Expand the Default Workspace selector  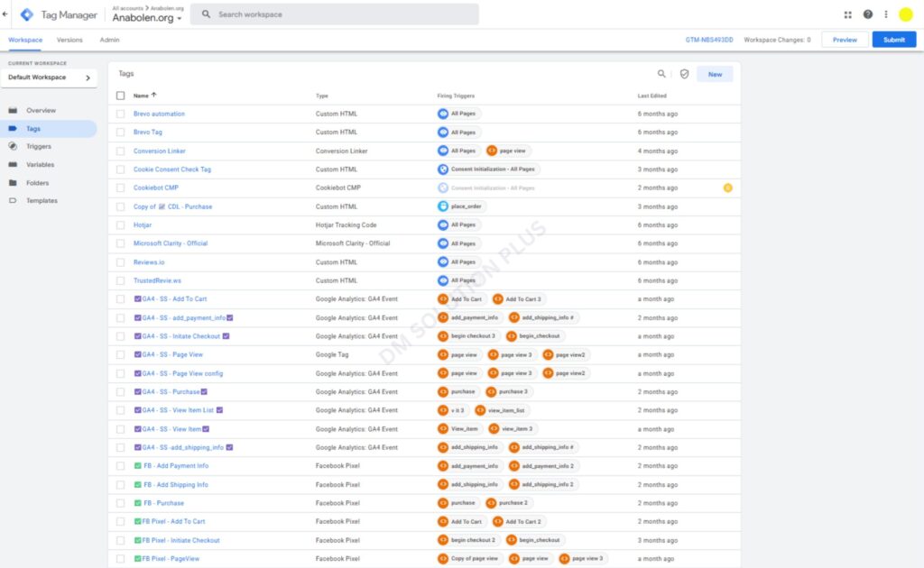tap(50, 78)
